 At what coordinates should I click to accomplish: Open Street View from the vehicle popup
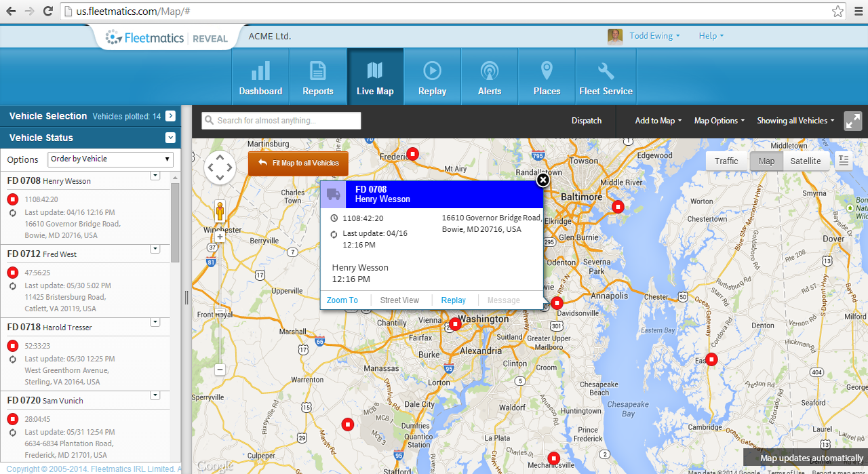(x=399, y=300)
